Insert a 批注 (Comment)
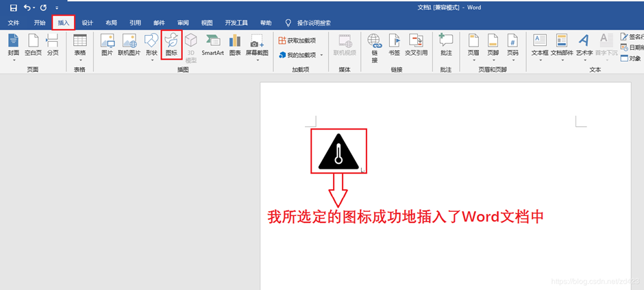The width and height of the screenshot is (644, 290). click(446, 45)
